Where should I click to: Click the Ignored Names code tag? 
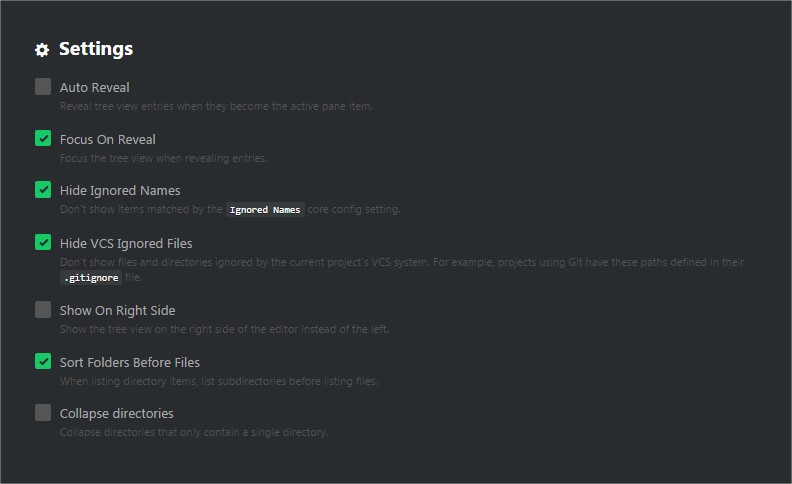(x=265, y=210)
